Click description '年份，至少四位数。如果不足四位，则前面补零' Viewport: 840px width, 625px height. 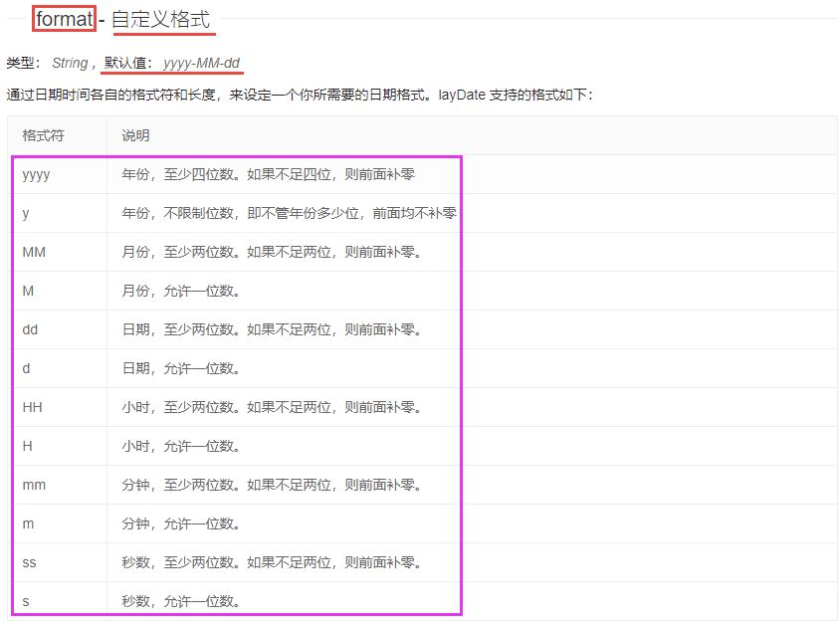click(x=269, y=174)
